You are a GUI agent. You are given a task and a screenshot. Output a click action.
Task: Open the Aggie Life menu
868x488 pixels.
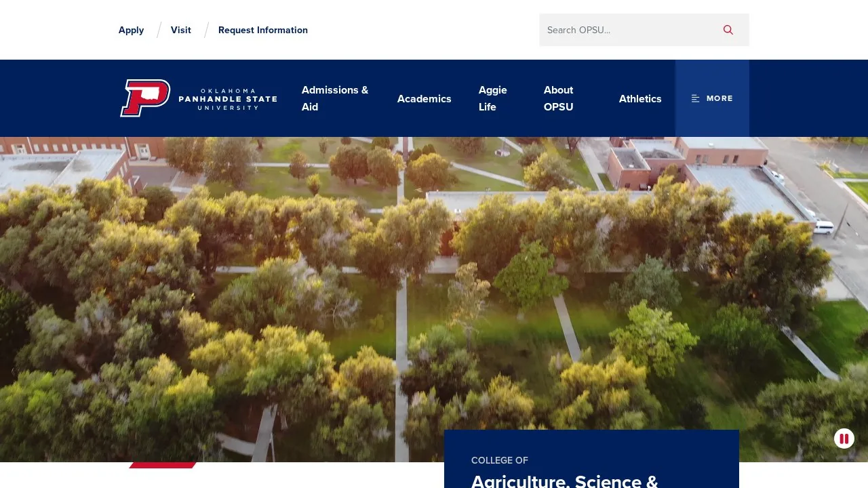point(493,98)
